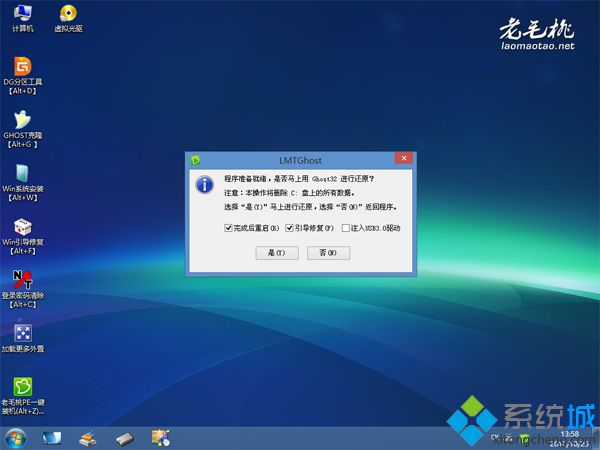Enable the 注入USB3.0驱动 checkbox
Image resolution: width=600 pixels, height=450 pixels.
pyautogui.click(x=346, y=228)
